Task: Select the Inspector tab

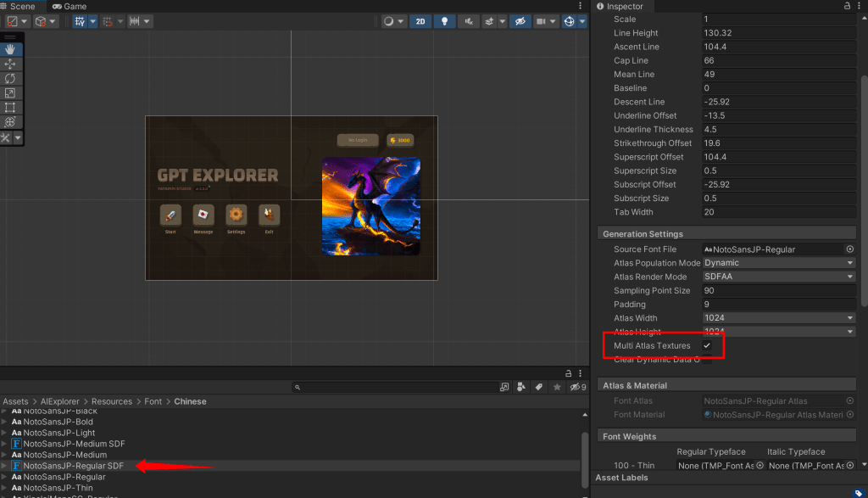Action: coord(620,6)
